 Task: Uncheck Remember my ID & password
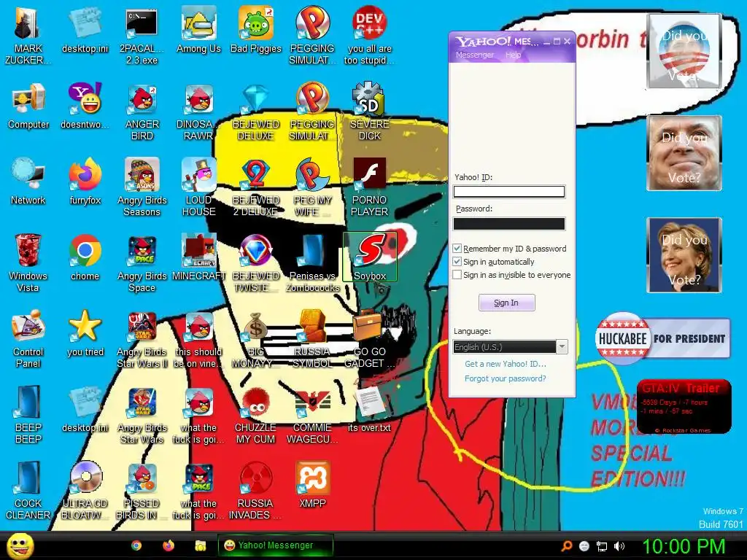click(x=457, y=248)
